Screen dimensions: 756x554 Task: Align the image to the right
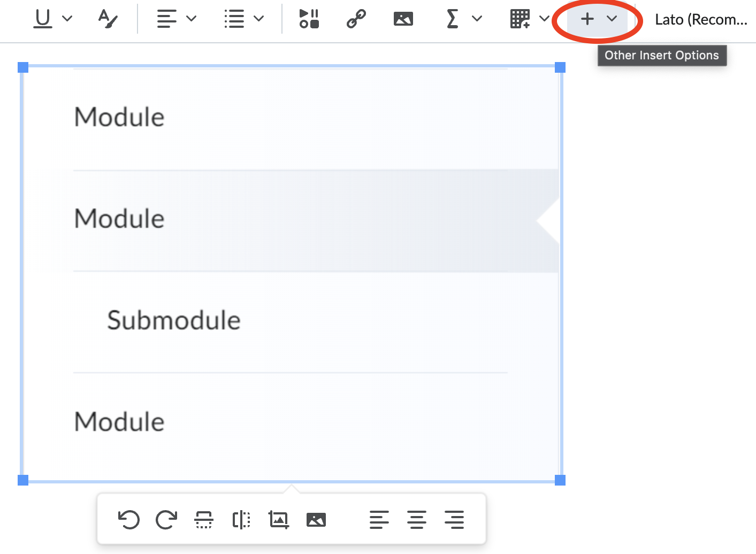click(x=454, y=520)
